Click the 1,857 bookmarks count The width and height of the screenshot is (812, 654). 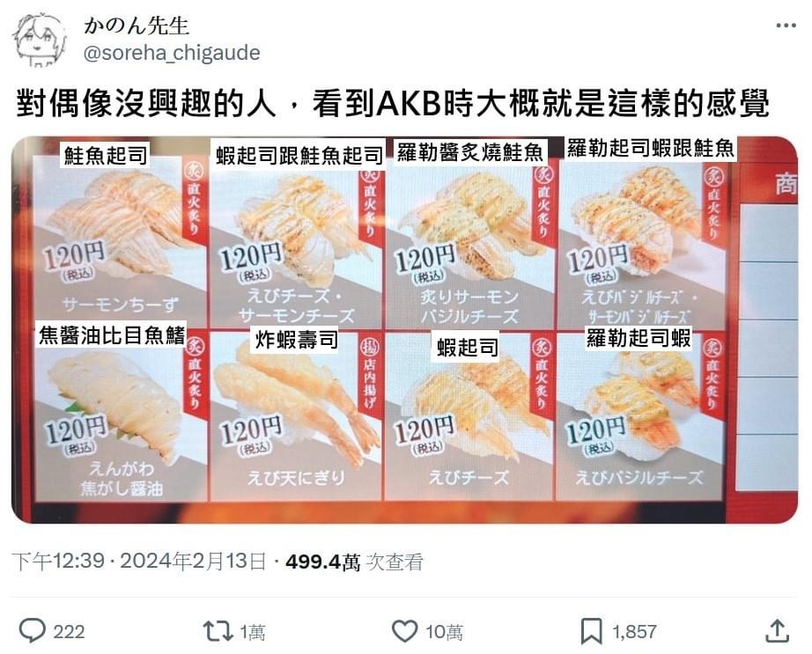coord(634,632)
